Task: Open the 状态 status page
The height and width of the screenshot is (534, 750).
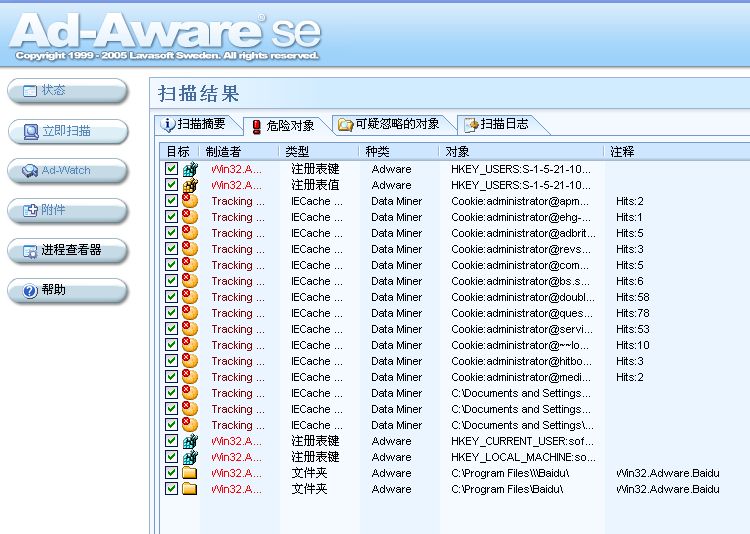Action: pyautogui.click(x=68, y=91)
